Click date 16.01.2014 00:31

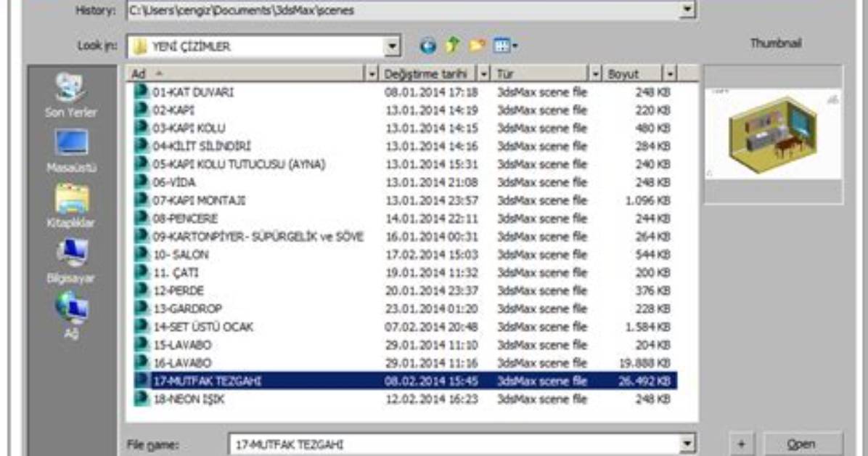click(x=431, y=237)
